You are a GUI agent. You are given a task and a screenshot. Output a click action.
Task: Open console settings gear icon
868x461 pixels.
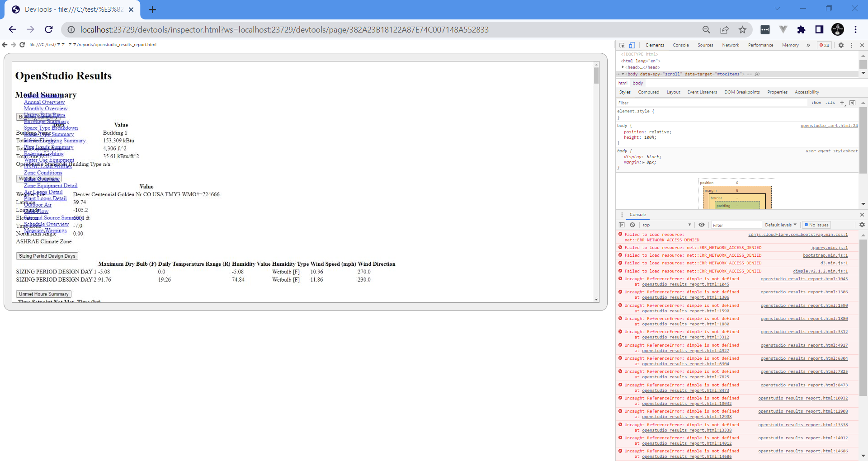(x=862, y=225)
